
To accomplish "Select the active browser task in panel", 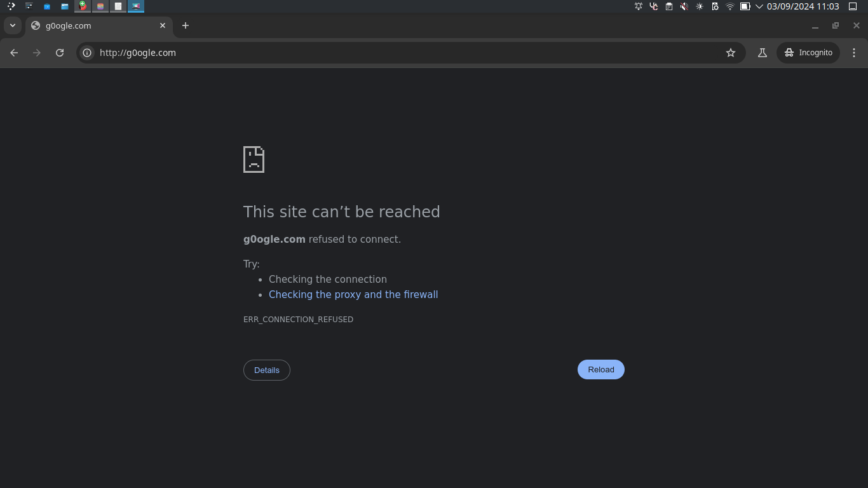I will click(x=136, y=6).
